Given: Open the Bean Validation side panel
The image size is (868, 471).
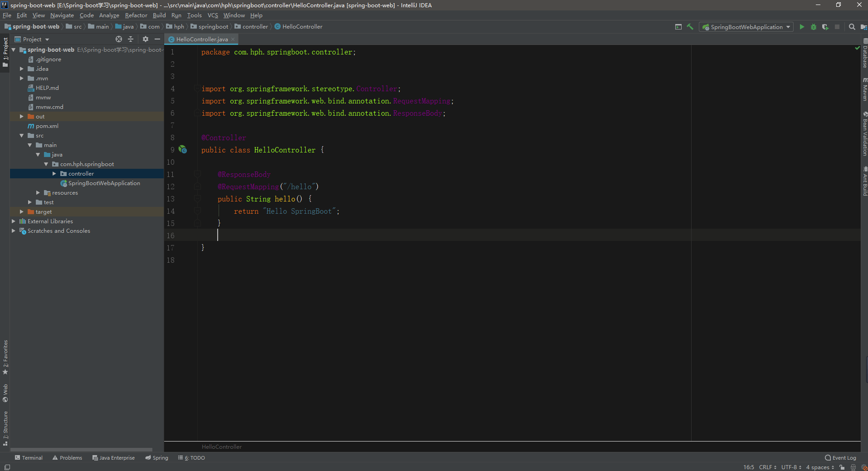Looking at the screenshot, I should pyautogui.click(x=865, y=133).
